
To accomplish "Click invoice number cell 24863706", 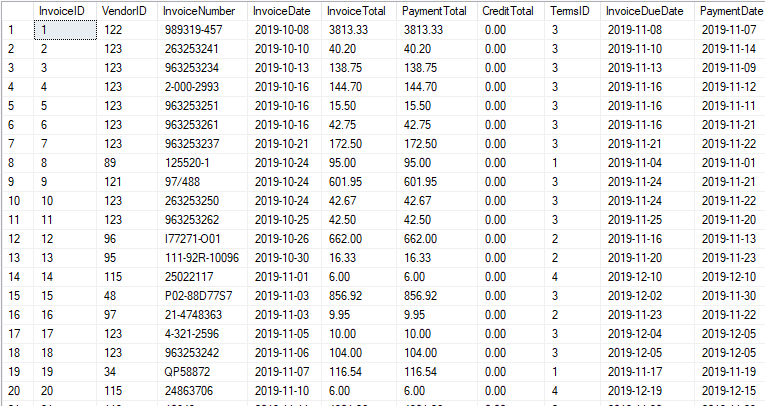I will click(202, 391).
